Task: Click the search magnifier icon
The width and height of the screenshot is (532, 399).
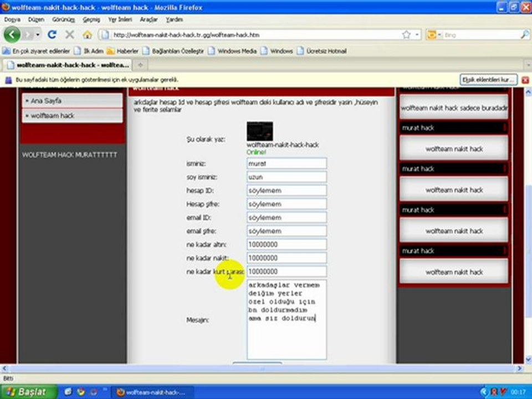Action: 525,34
